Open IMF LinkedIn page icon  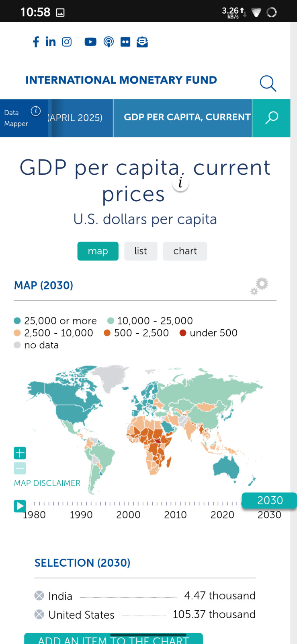51,42
